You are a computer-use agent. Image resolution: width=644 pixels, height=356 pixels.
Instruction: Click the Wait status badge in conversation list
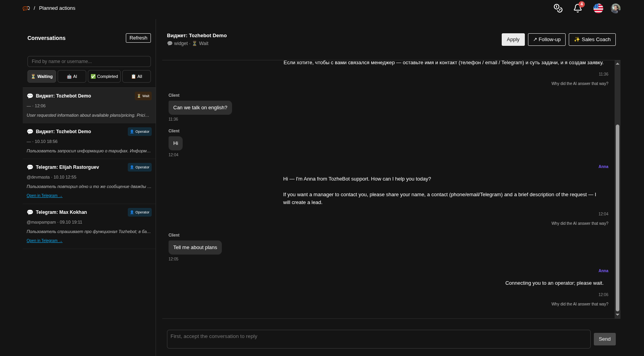[x=143, y=96]
